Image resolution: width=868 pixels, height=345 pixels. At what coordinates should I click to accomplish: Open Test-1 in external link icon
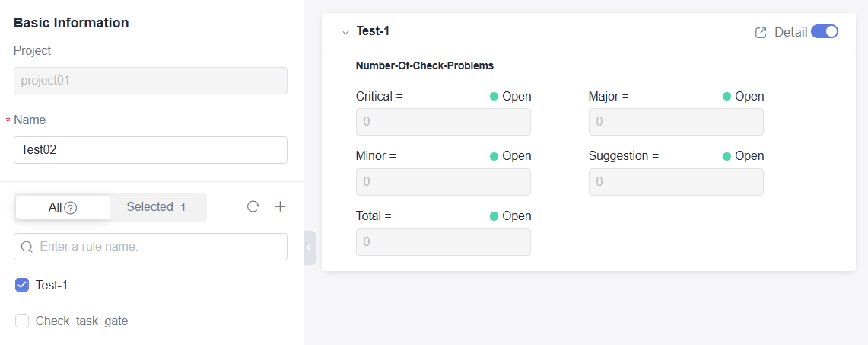760,33
